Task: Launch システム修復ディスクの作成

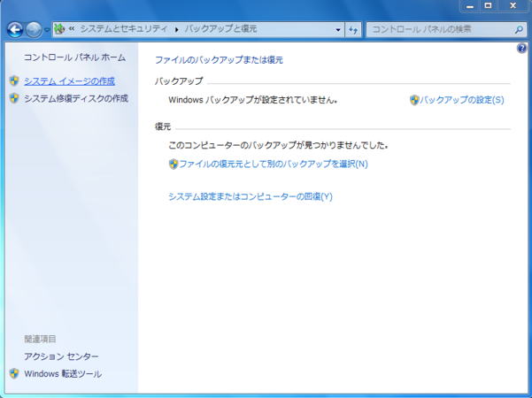Action: [75, 98]
